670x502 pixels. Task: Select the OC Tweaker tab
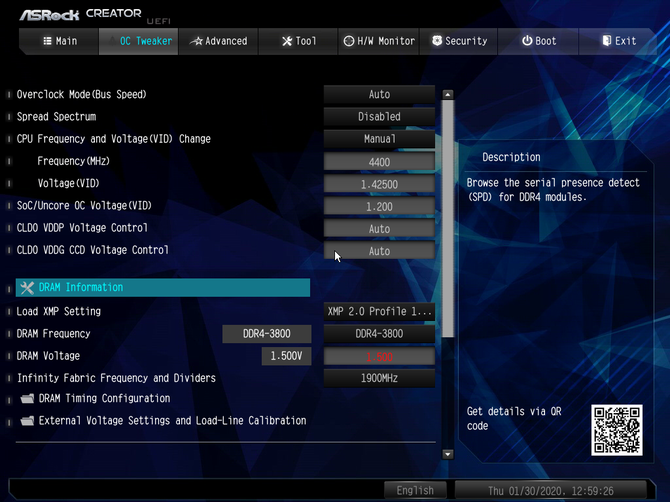click(138, 41)
